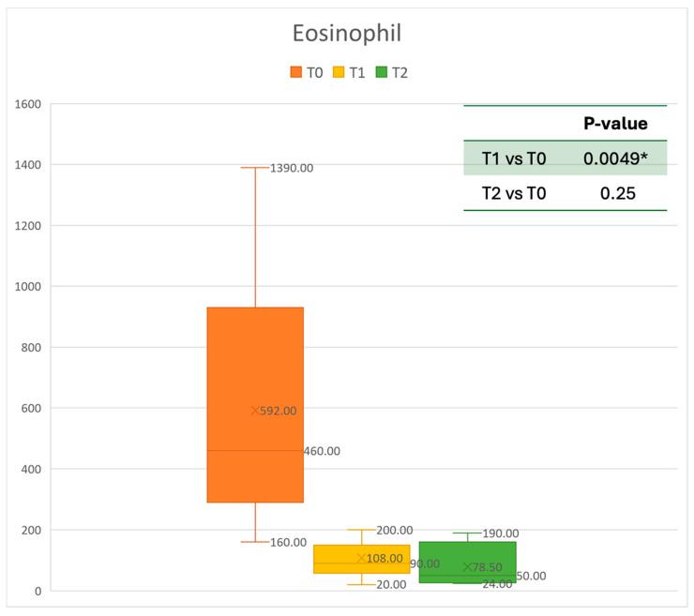Select the orange T0 box plot
This screenshot has height=616, width=694.
(x=255, y=404)
